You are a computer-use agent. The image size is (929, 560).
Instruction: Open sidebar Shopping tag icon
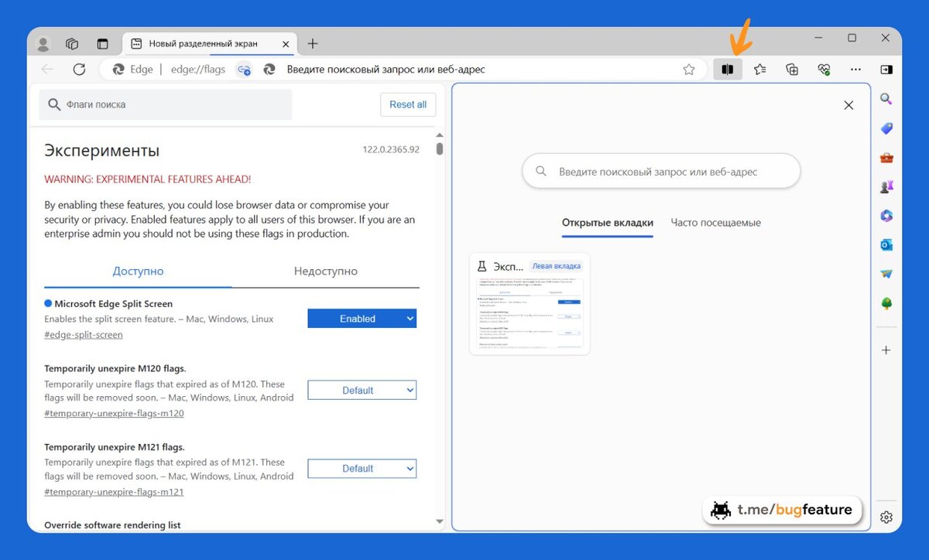[x=886, y=128]
